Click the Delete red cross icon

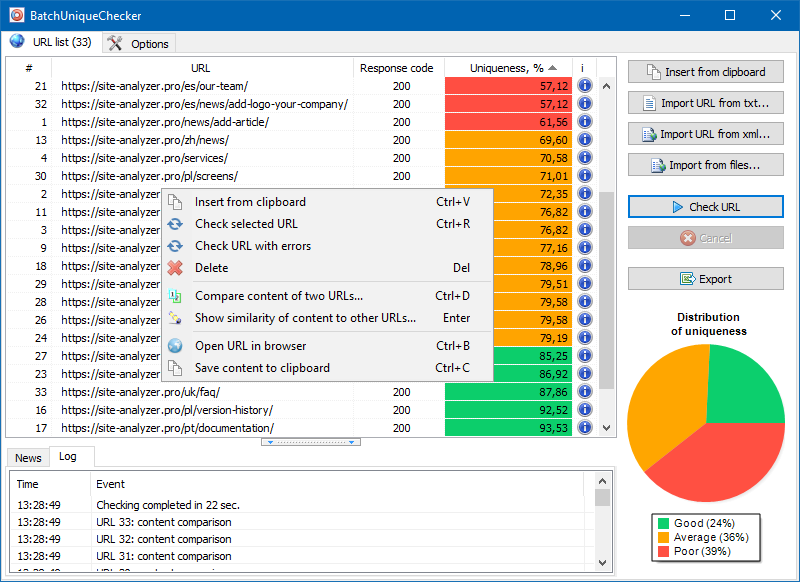tap(175, 268)
